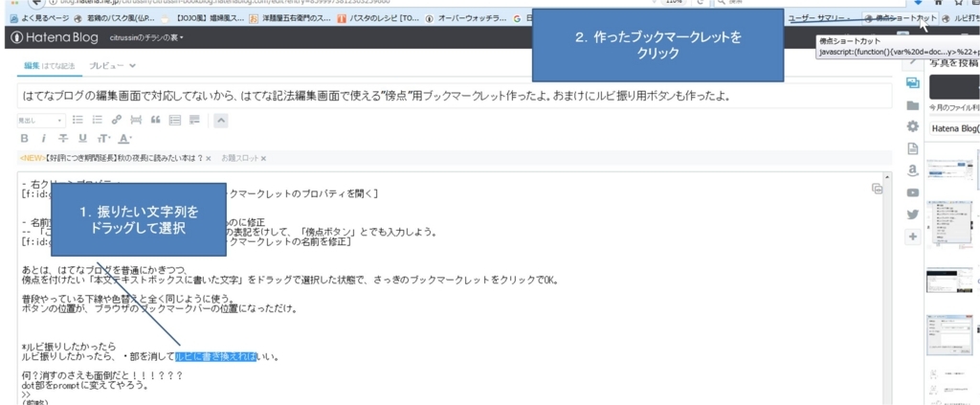This screenshot has height=405, width=980.
Task: Switch to the プレビュー tab
Action: 106,66
